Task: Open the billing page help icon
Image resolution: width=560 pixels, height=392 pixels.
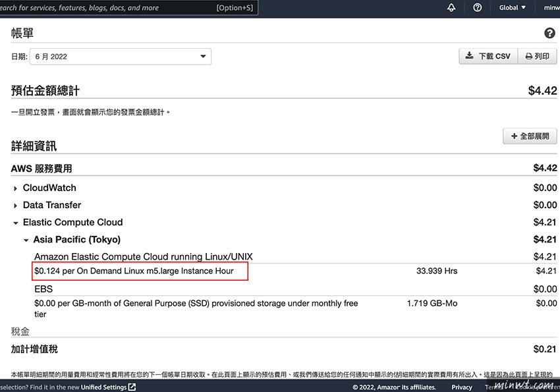Action: [x=549, y=33]
